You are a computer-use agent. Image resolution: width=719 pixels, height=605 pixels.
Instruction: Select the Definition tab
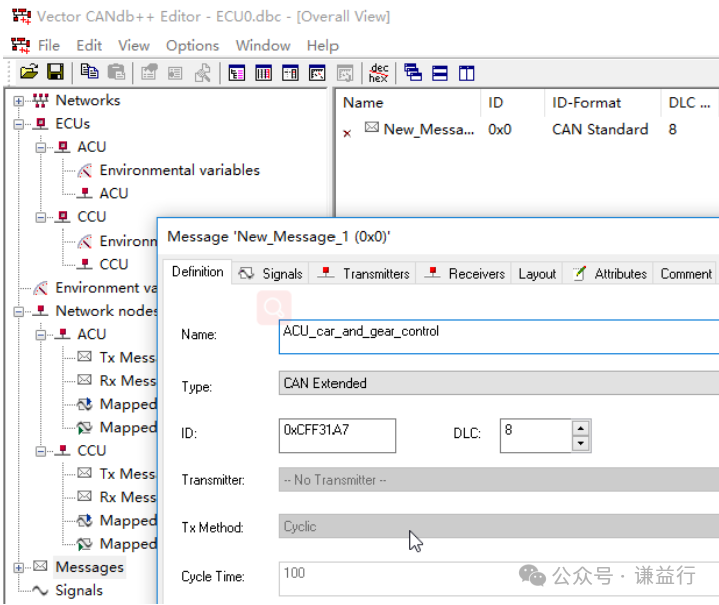click(x=198, y=272)
